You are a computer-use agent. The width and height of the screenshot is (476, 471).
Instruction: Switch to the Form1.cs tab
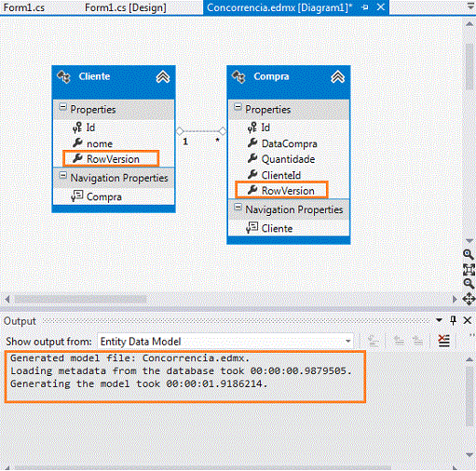(x=24, y=7)
